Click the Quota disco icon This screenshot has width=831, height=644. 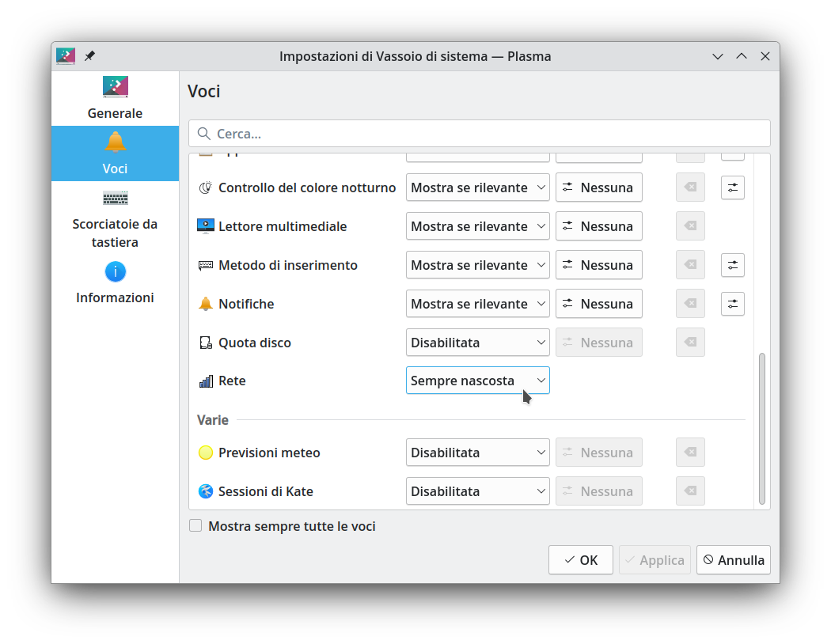[206, 343]
